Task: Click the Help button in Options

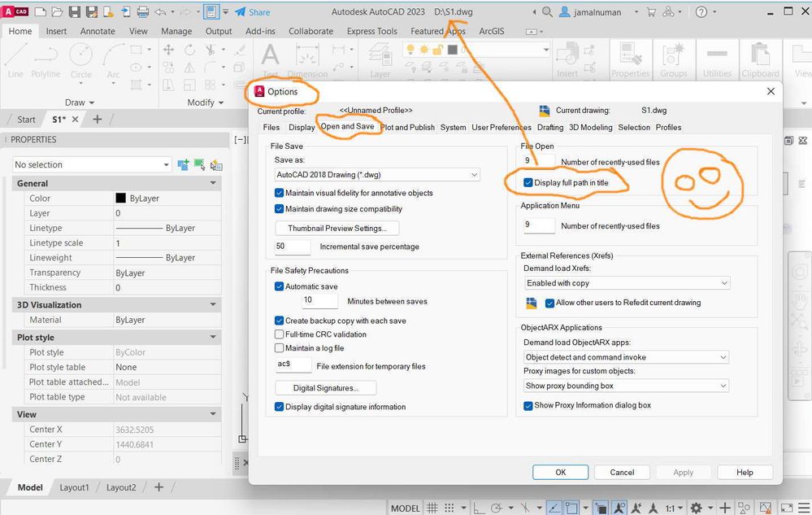Action: [745, 473]
